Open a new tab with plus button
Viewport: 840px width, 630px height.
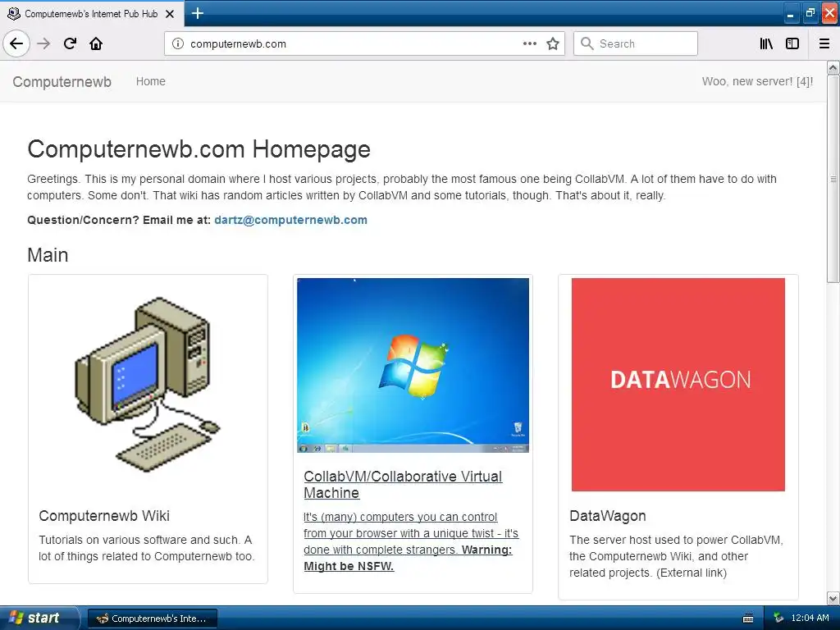pos(197,13)
